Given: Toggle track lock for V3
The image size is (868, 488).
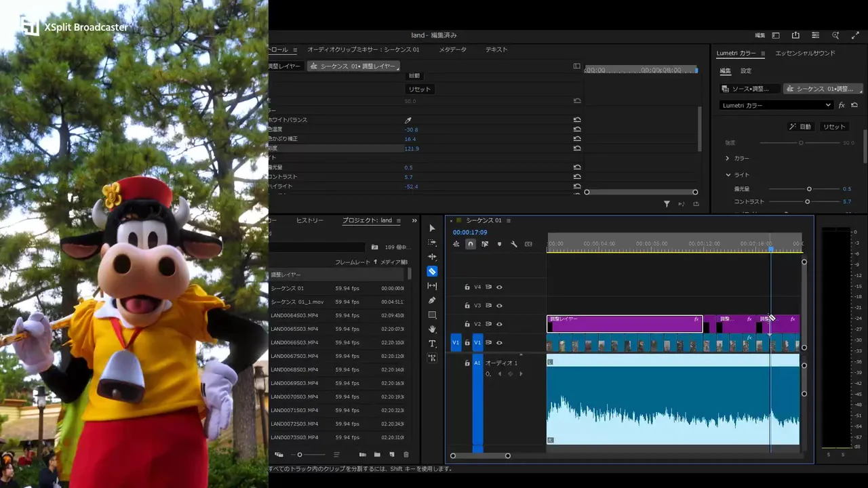Looking at the screenshot, I should pyautogui.click(x=467, y=306).
